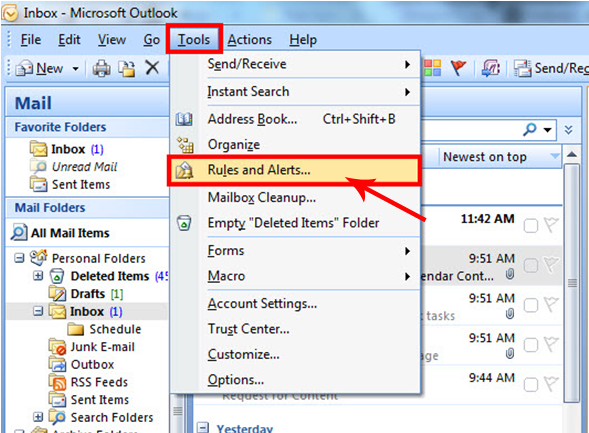
Task: Open the View menu
Action: pyautogui.click(x=112, y=39)
